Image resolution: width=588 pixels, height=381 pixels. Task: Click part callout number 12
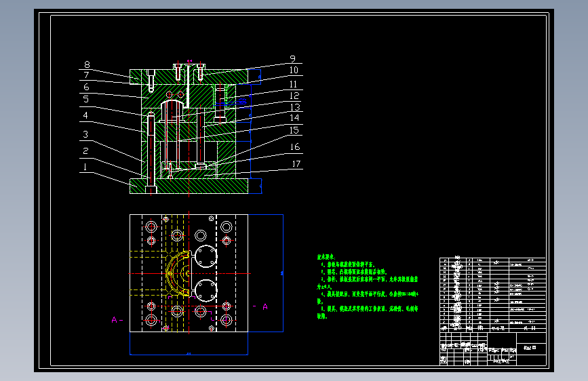294,96
